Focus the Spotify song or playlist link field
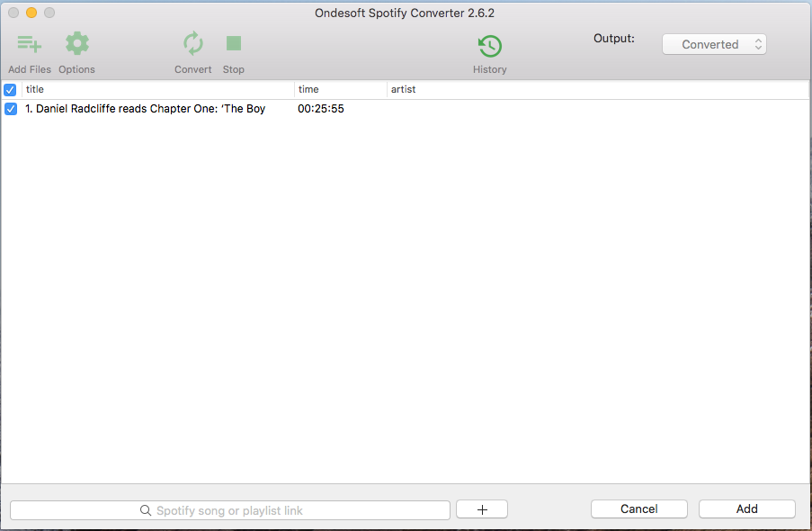Screen dimensions: 812x531 click(230, 510)
